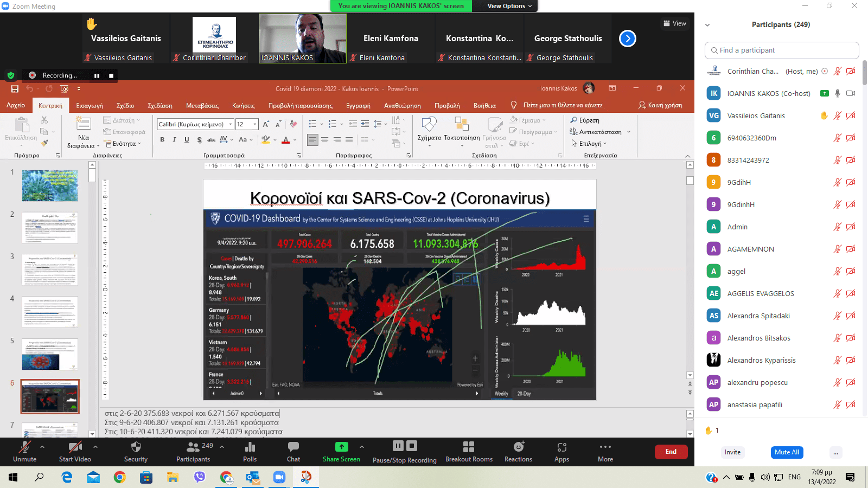Open audio options arrow beside Unmute

click(42, 447)
